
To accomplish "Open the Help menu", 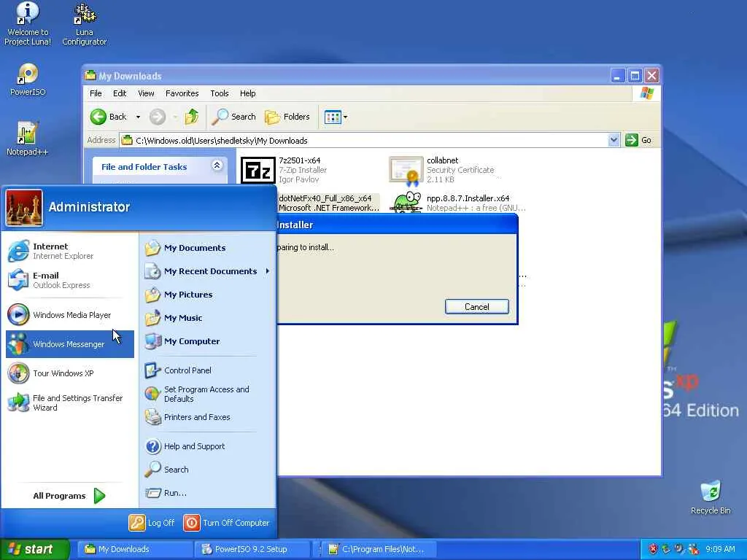I will click(x=247, y=93).
